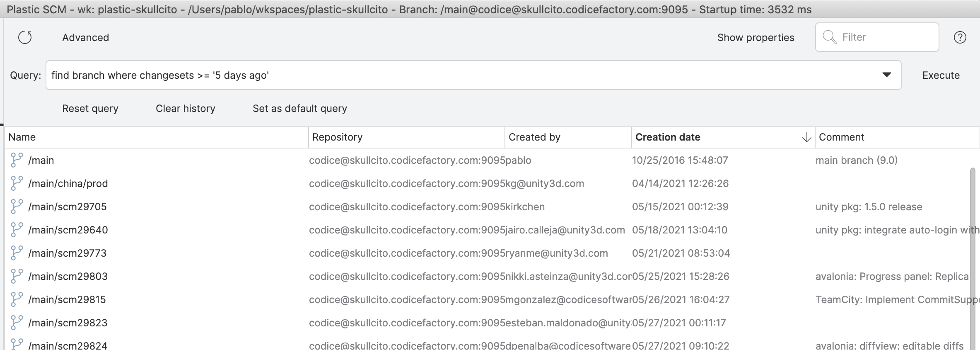Select the /main/scm29640 branch name

coord(68,230)
